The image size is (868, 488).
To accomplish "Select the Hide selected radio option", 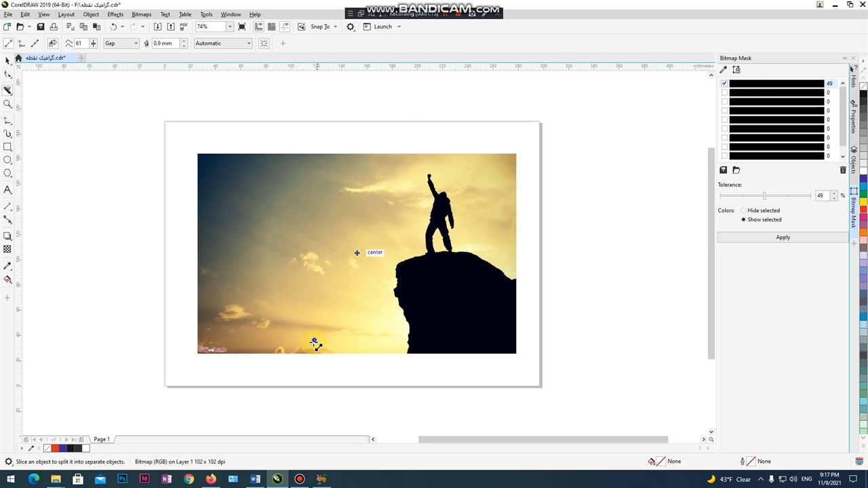I will [x=743, y=210].
